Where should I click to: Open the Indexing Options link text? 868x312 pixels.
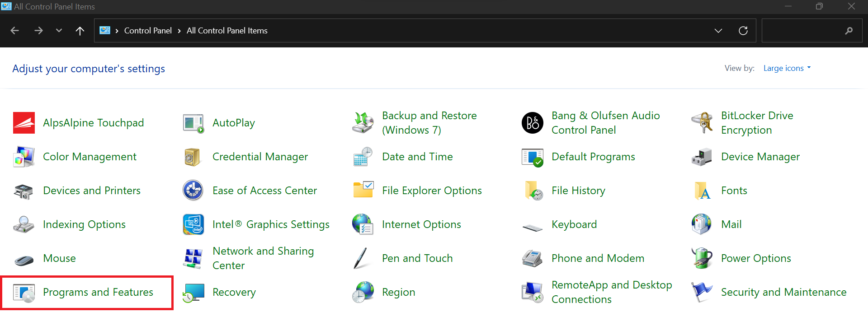84,224
